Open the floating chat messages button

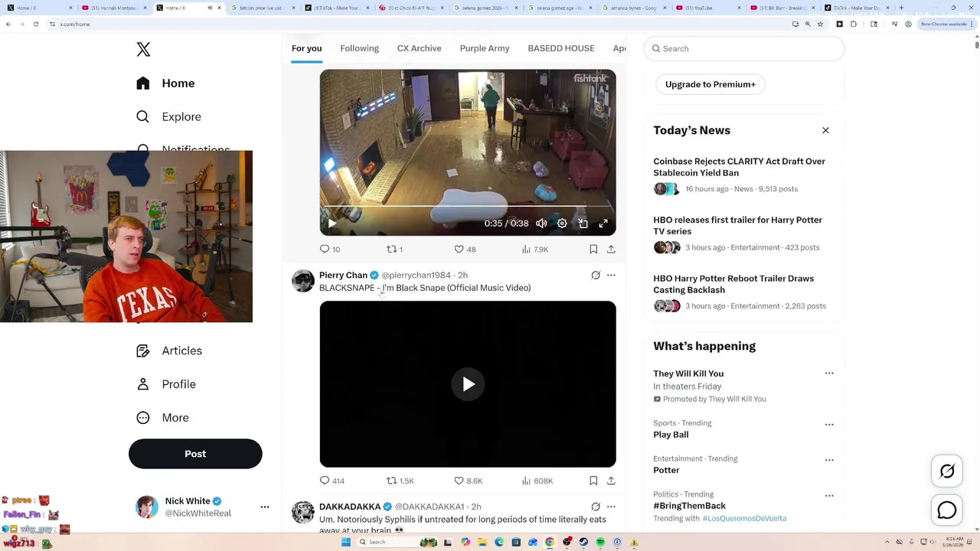pos(947,510)
